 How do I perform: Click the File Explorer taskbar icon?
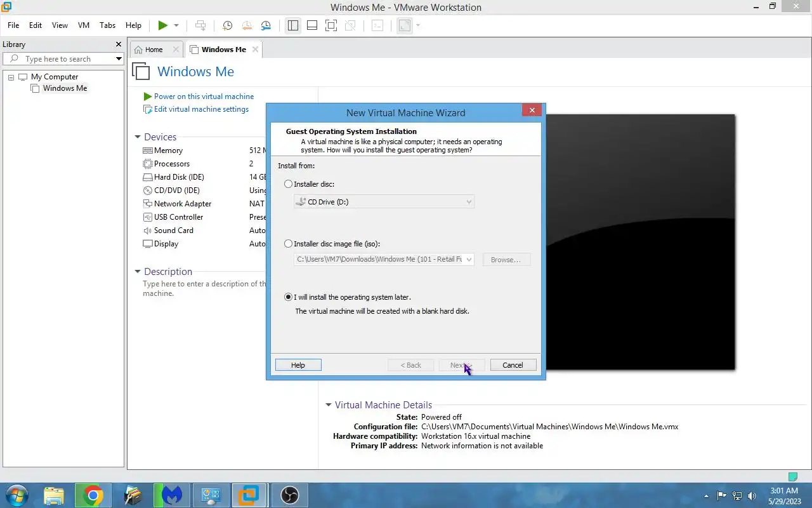(x=54, y=495)
